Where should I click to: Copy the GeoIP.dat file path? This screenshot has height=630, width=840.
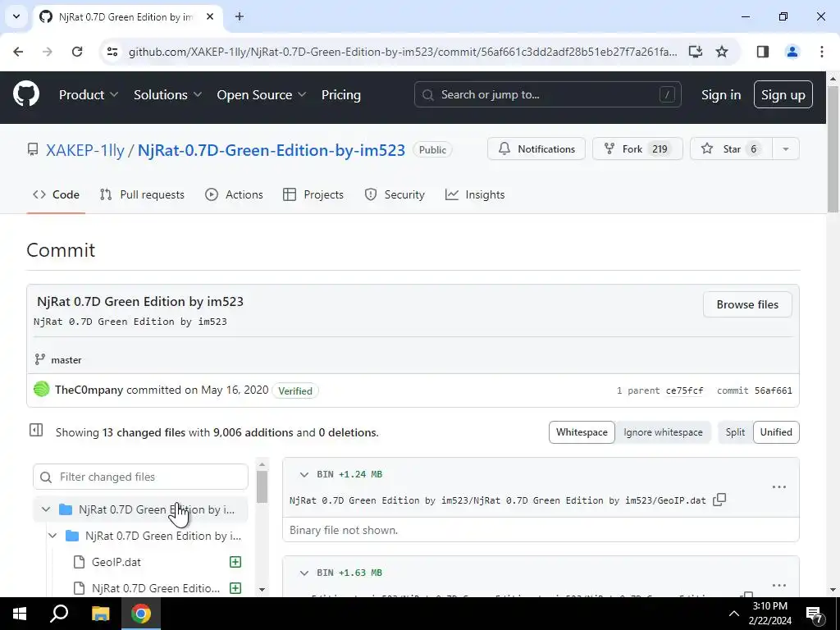tap(719, 500)
